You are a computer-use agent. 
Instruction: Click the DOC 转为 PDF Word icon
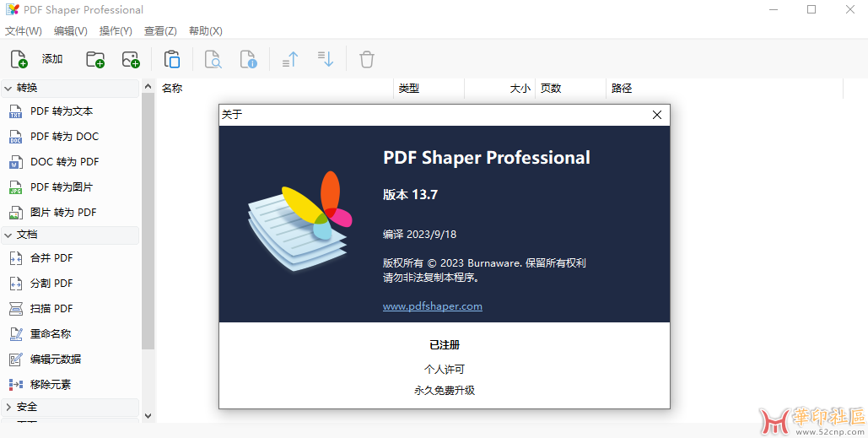point(15,162)
